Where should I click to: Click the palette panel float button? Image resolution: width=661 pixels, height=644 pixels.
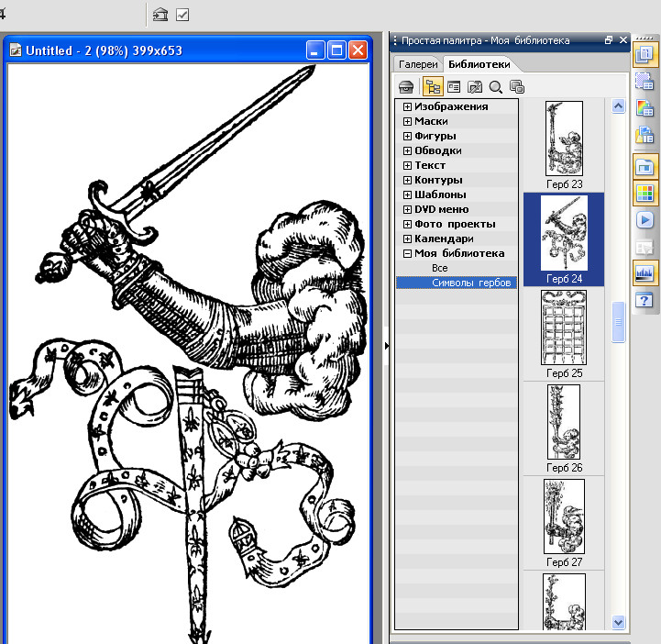pyautogui.click(x=609, y=40)
